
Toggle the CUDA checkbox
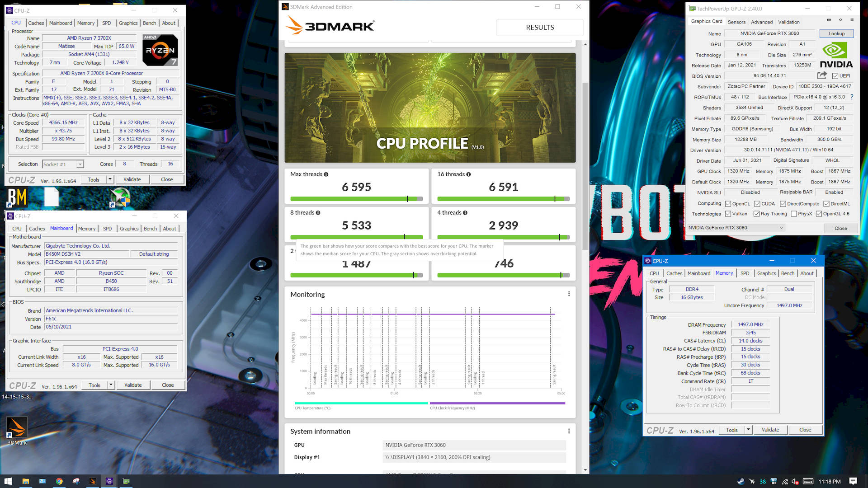pyautogui.click(x=757, y=204)
